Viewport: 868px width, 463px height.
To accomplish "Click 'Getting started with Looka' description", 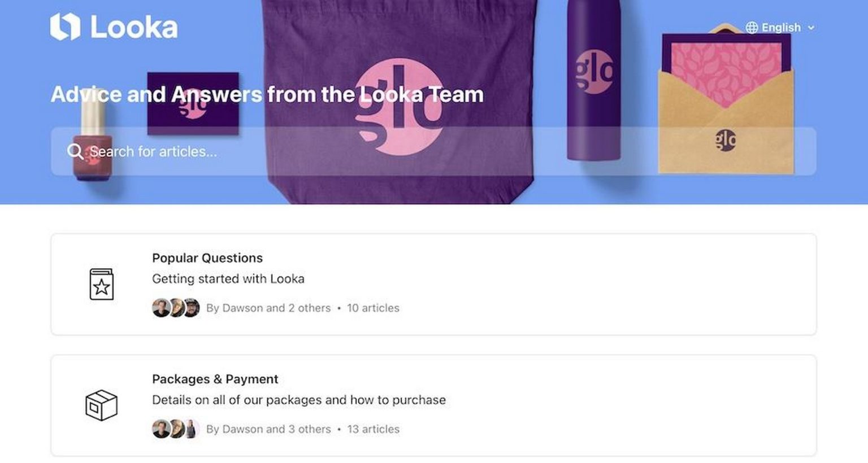I will point(228,278).
